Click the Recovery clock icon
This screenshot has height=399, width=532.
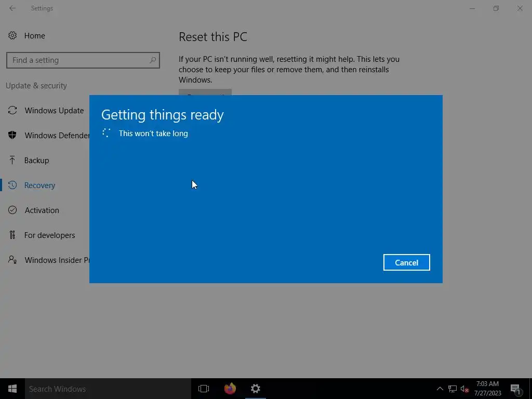[12, 185]
